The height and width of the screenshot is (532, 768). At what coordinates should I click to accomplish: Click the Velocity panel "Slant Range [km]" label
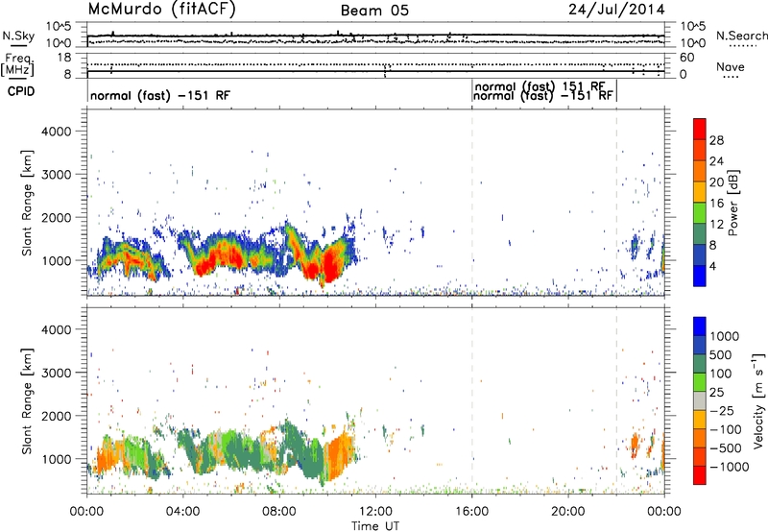pyautogui.click(x=27, y=401)
